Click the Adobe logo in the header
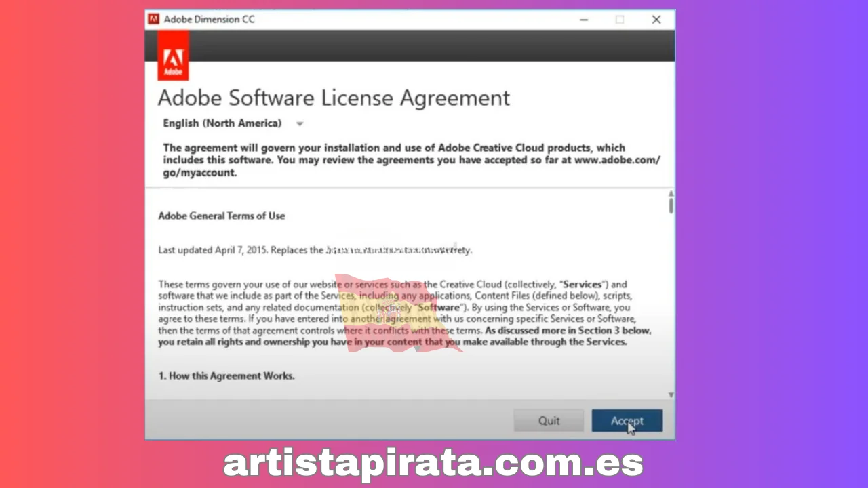 tap(173, 56)
